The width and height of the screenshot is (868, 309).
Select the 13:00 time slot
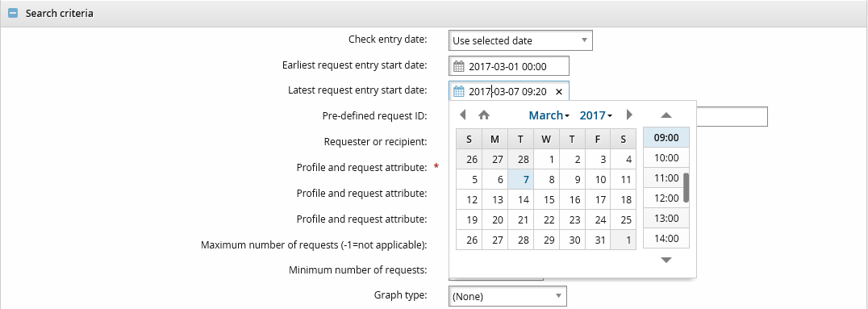point(666,218)
